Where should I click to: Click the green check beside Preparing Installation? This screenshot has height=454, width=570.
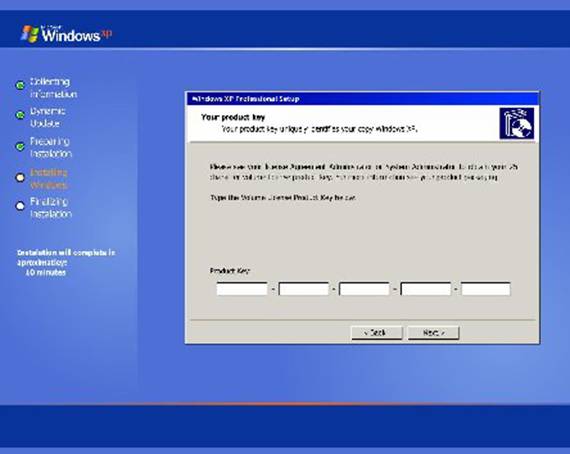coord(20,146)
